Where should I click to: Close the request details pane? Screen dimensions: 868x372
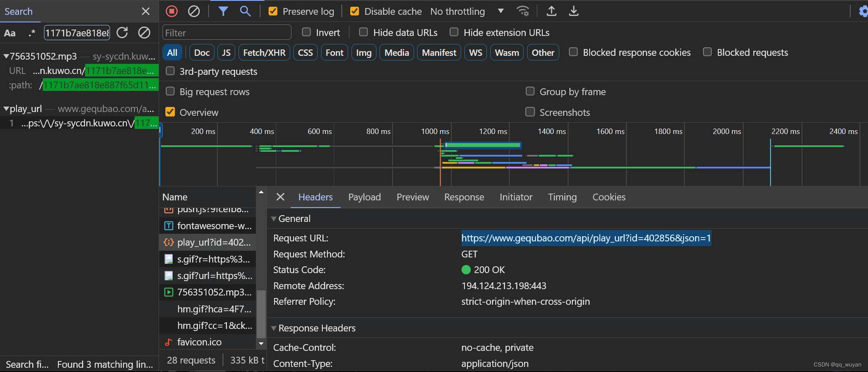[280, 197]
